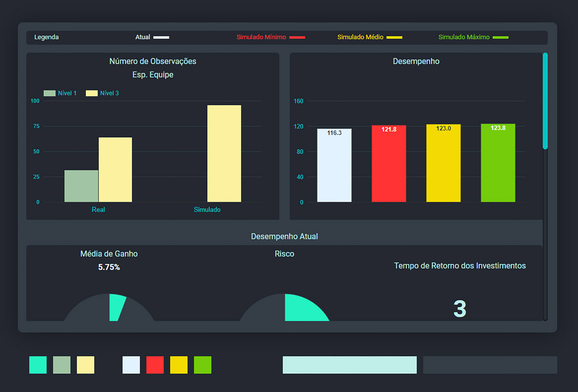Image resolution: width=578 pixels, height=392 pixels.
Task: Select the turquoise color swatch
Action: point(38,365)
